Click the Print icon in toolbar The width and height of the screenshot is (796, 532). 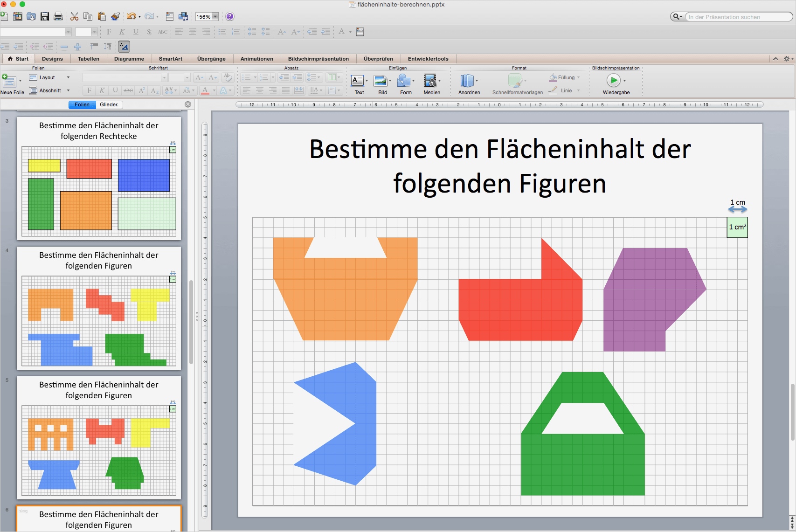coord(58,17)
